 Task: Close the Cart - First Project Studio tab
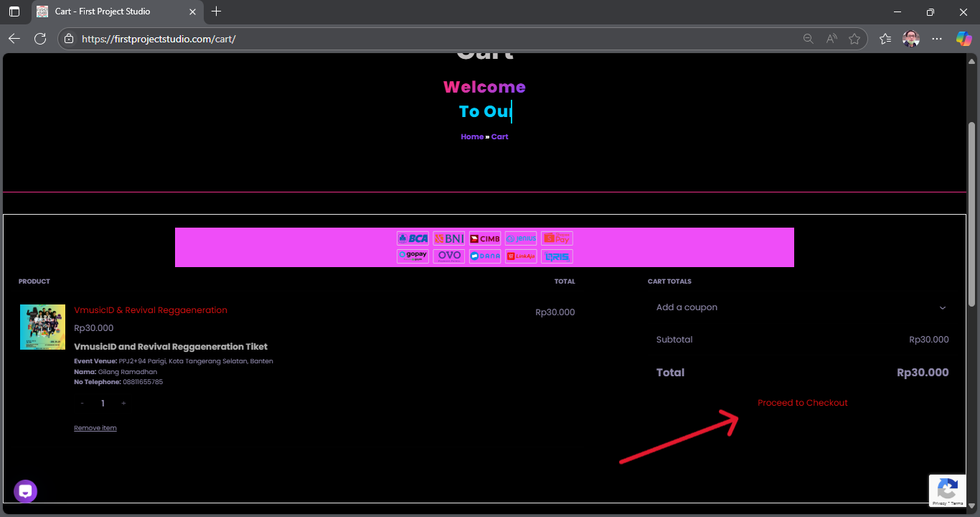coord(192,11)
